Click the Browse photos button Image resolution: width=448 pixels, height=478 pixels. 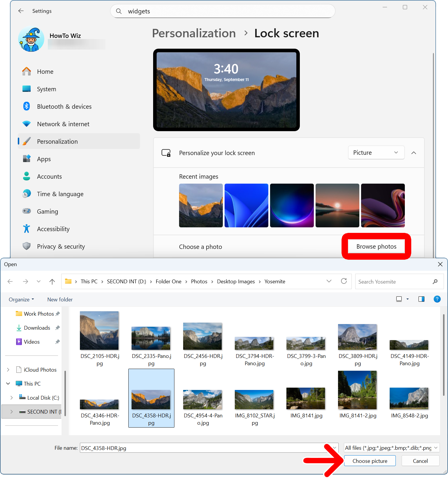376,247
